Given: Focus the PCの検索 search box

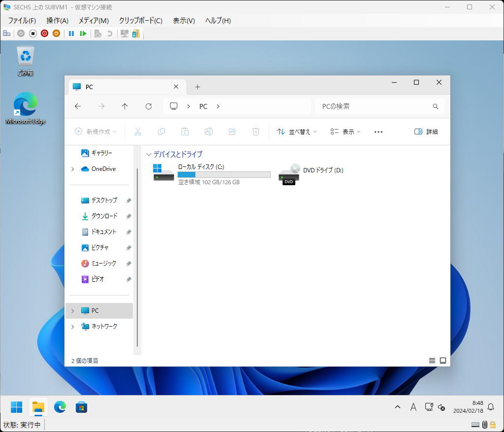Looking at the screenshot, I should pyautogui.click(x=379, y=106).
